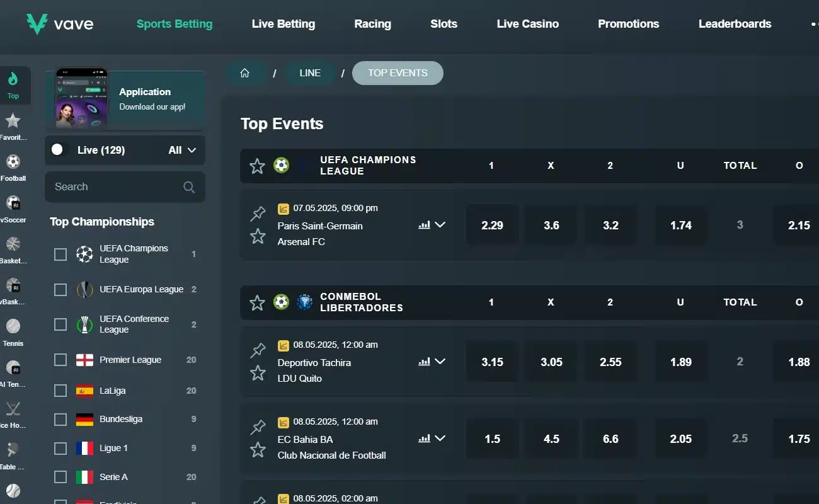The height and width of the screenshot is (504, 819).
Task: Open statistics icon for Paris Saint-Germain match
Action: click(424, 225)
